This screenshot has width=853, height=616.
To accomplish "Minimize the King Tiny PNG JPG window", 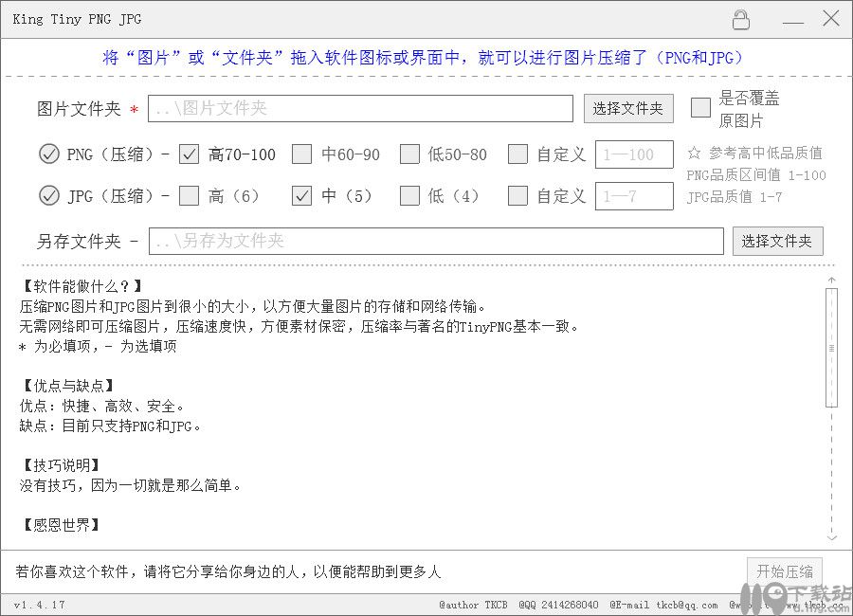I will [x=792, y=23].
